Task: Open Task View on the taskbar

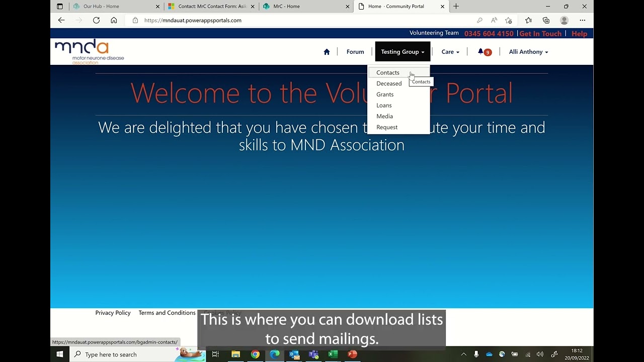Action: [x=215, y=354]
